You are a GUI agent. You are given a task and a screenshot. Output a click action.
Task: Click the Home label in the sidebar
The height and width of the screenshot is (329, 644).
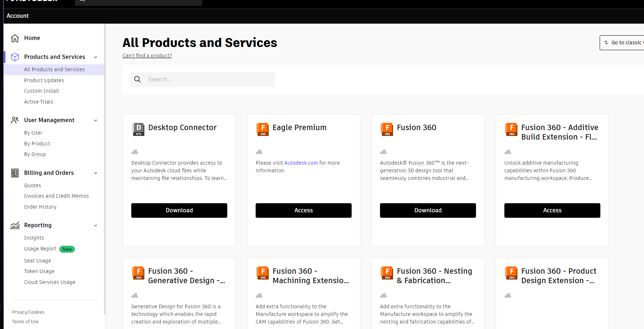32,38
